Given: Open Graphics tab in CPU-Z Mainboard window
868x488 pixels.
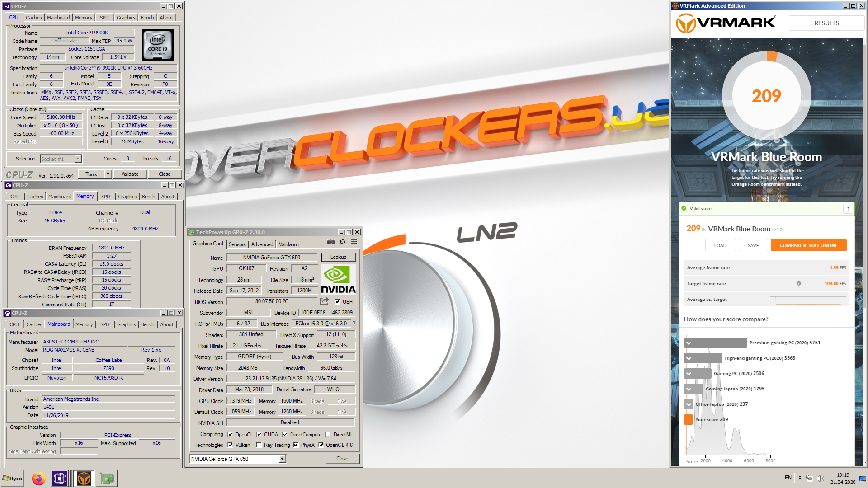Looking at the screenshot, I should click(x=127, y=324).
